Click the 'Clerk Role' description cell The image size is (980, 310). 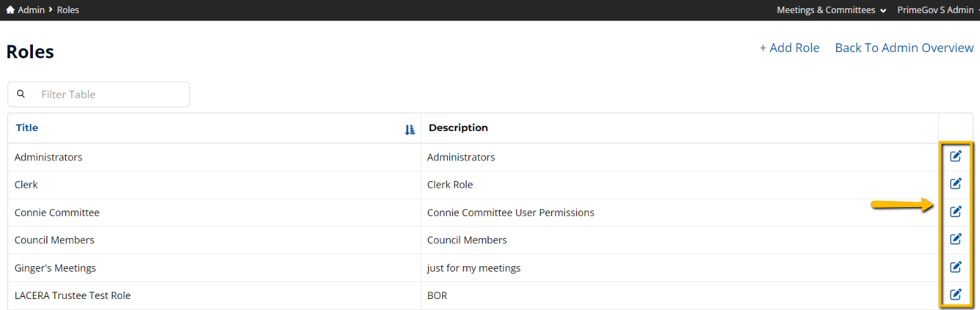tap(680, 184)
